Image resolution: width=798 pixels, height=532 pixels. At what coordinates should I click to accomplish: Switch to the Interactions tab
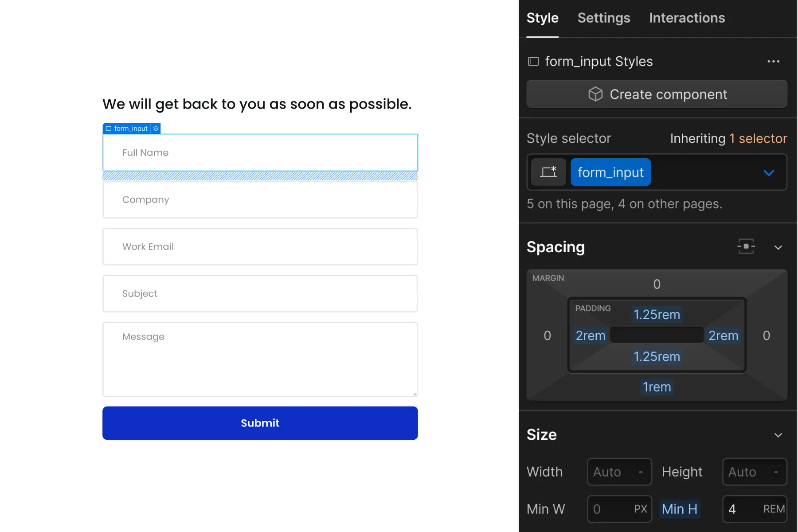point(687,18)
